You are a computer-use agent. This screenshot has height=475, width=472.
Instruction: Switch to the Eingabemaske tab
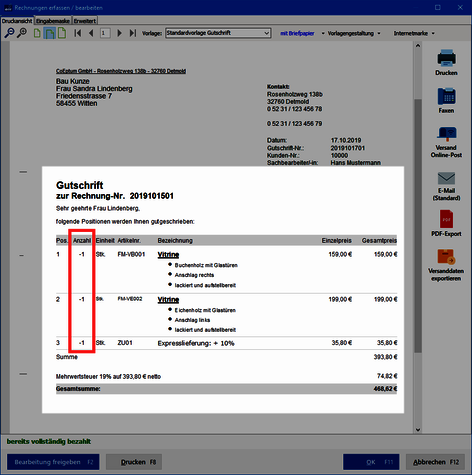pos(53,21)
